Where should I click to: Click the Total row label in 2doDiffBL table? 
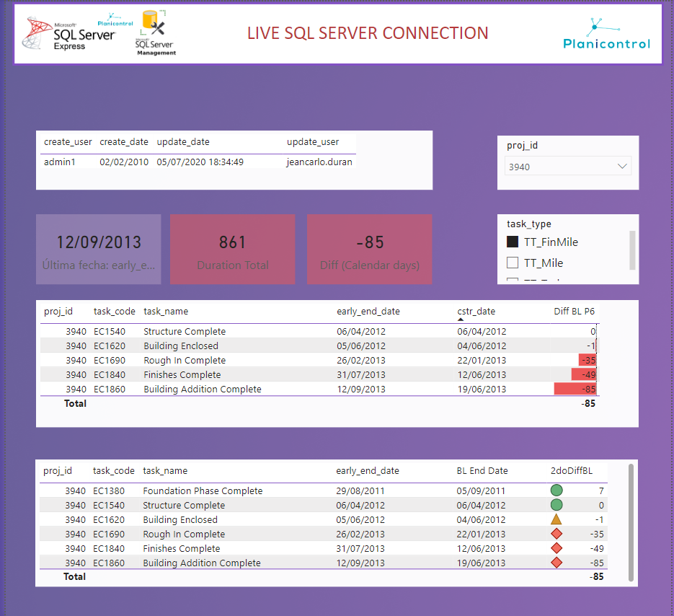pos(74,576)
